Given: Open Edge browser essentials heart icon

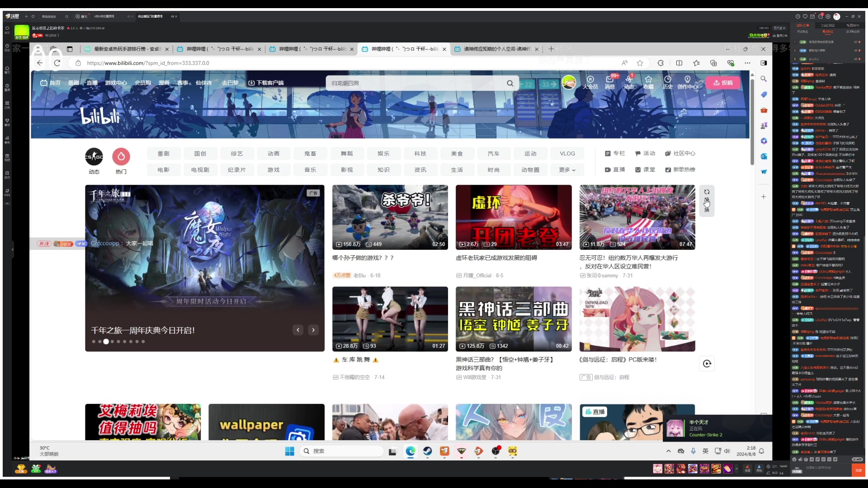Looking at the screenshot, I should point(731,63).
